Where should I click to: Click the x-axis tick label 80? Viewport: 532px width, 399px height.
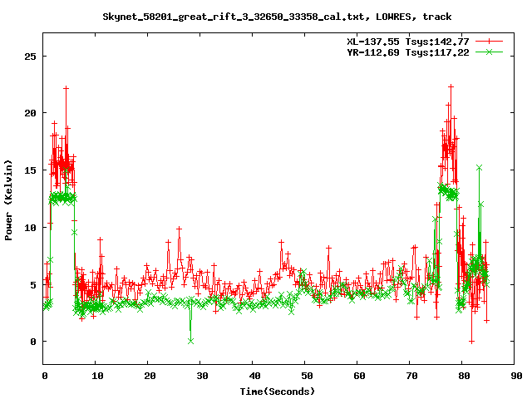[464, 376]
